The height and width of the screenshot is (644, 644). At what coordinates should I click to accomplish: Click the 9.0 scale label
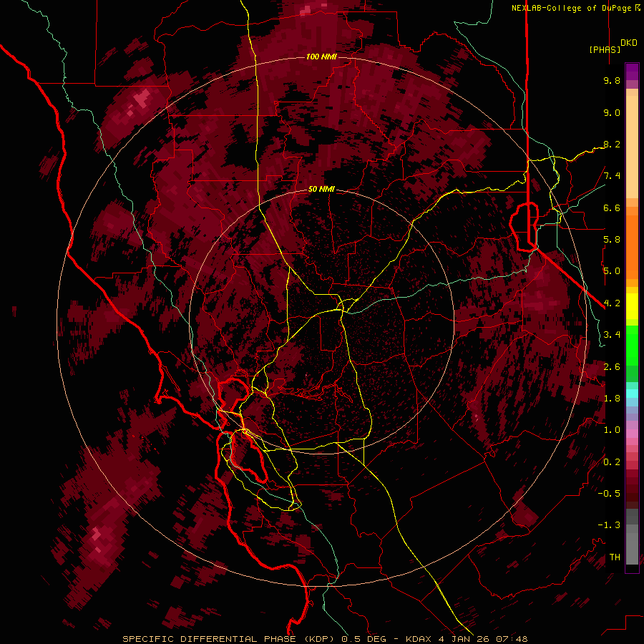(612, 113)
